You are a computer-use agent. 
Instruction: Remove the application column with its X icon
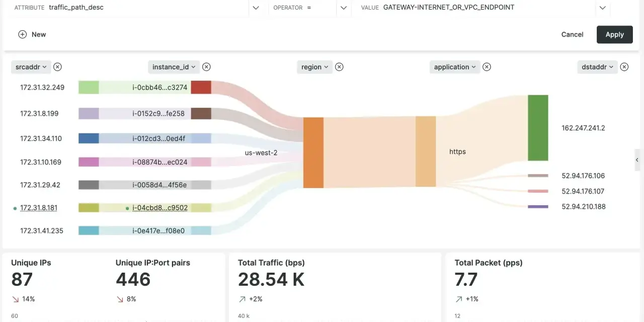click(x=487, y=67)
